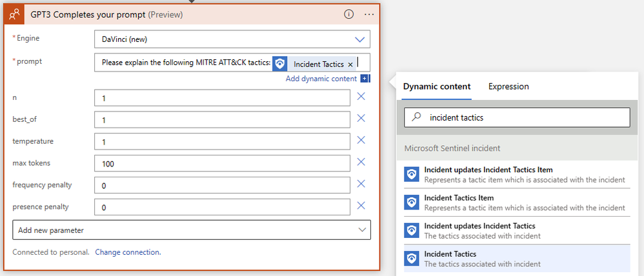
Task: Remove the n parameter
Action: coord(361,96)
